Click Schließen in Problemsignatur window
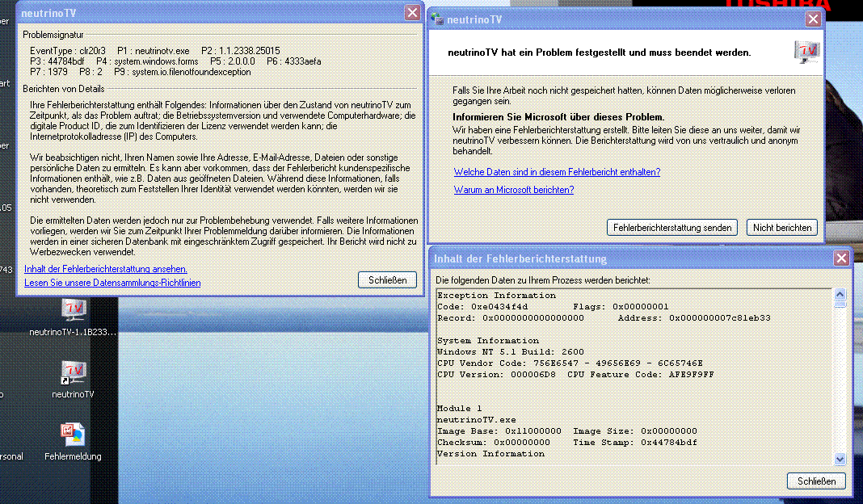Image resolution: width=863 pixels, height=504 pixels. [388, 280]
